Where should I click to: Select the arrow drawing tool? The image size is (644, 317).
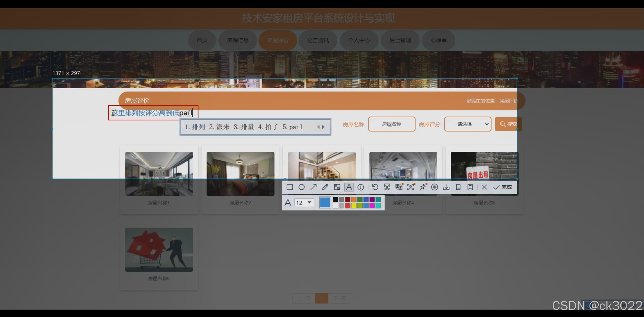pyautogui.click(x=313, y=187)
